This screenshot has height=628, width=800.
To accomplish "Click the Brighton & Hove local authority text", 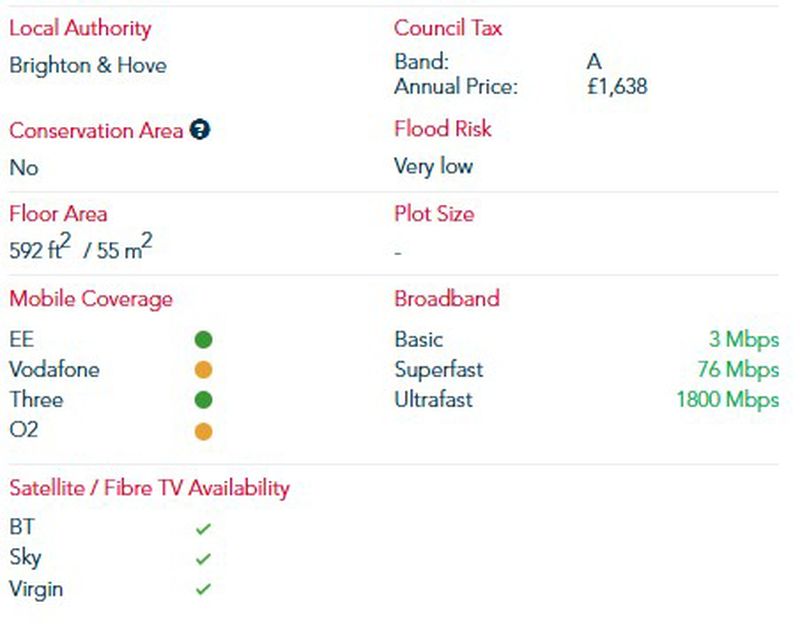I will tap(88, 66).
